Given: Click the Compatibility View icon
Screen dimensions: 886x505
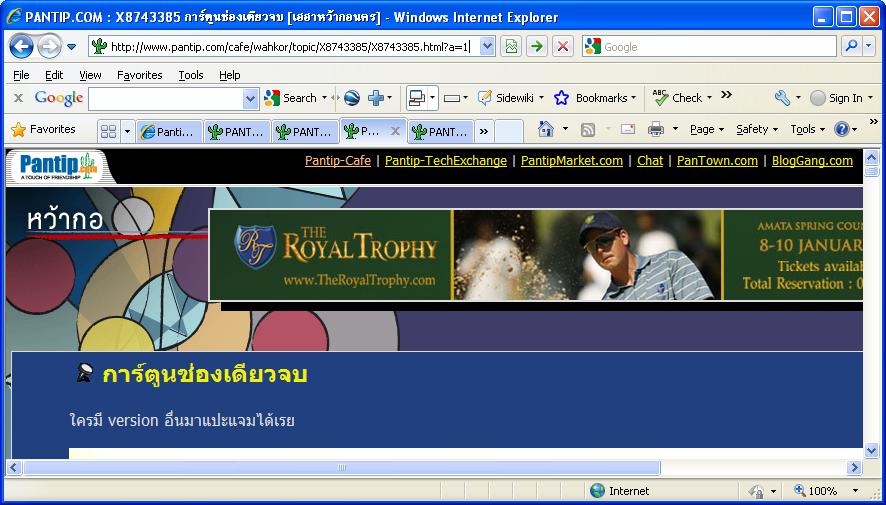Looking at the screenshot, I should (511, 46).
